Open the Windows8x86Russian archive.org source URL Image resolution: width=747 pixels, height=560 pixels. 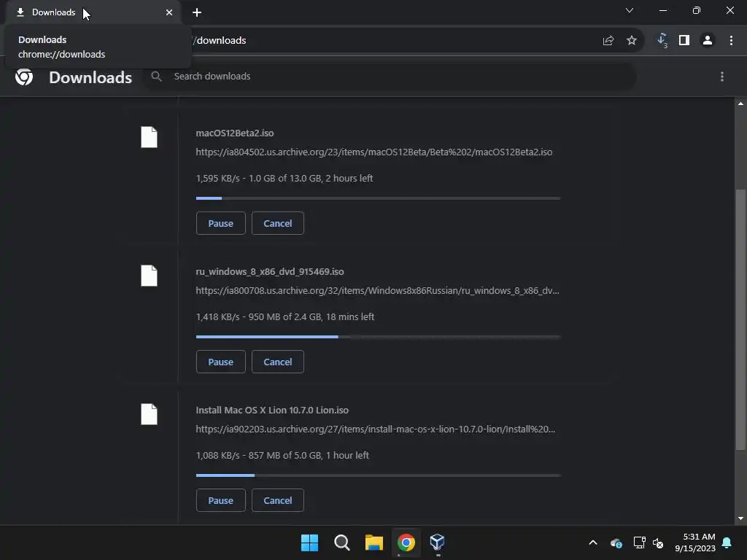pos(377,291)
